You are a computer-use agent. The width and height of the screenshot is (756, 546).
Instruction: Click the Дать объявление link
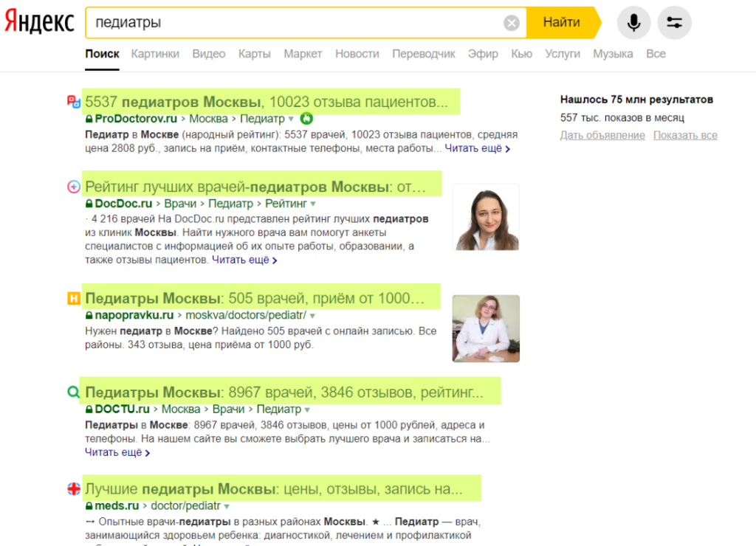coord(602,136)
